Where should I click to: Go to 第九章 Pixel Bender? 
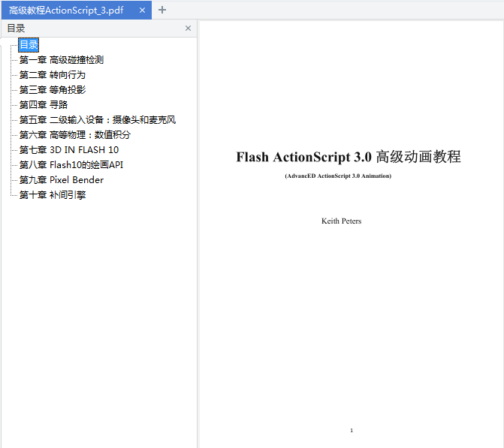point(62,180)
